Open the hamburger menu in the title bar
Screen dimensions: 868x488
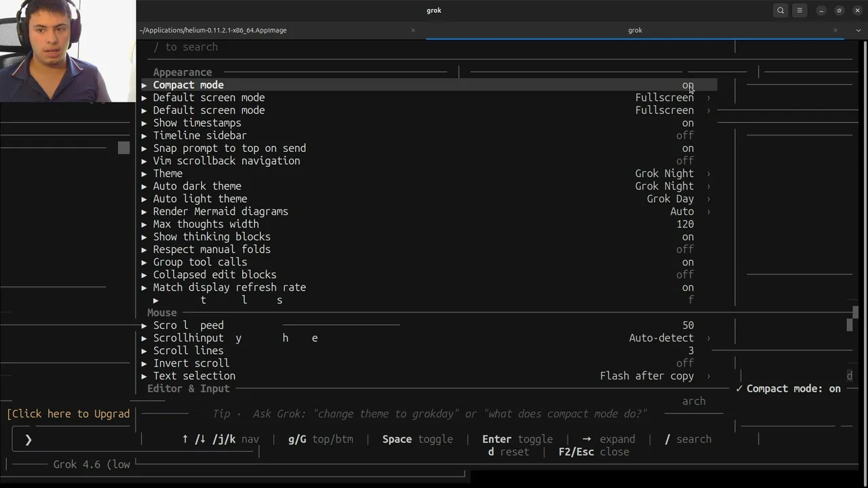(x=800, y=10)
